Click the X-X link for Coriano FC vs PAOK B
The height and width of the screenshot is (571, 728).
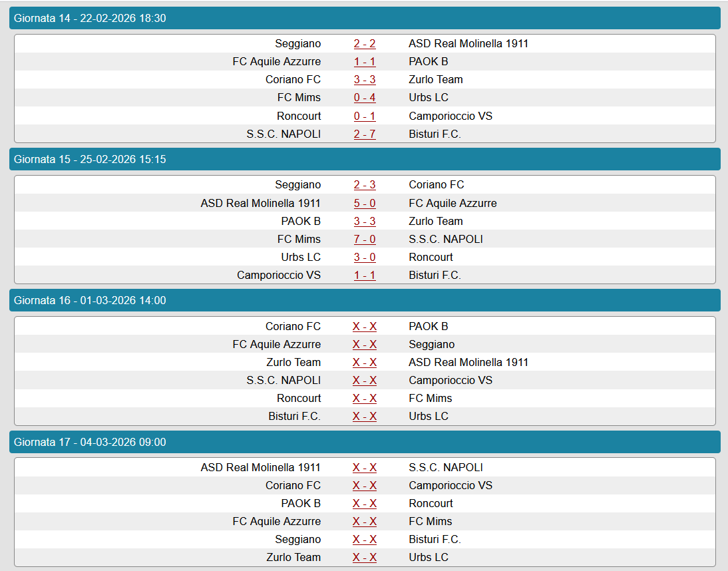pyautogui.click(x=365, y=327)
